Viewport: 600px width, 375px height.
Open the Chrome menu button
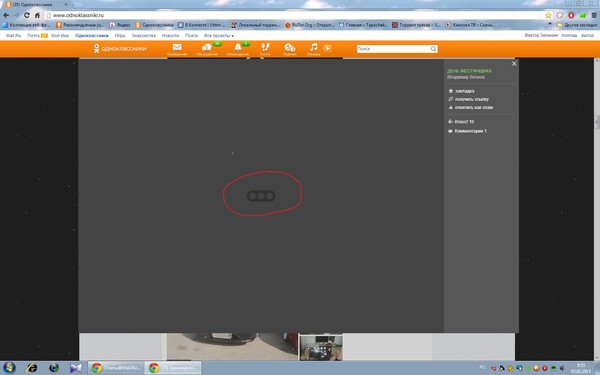pos(594,15)
